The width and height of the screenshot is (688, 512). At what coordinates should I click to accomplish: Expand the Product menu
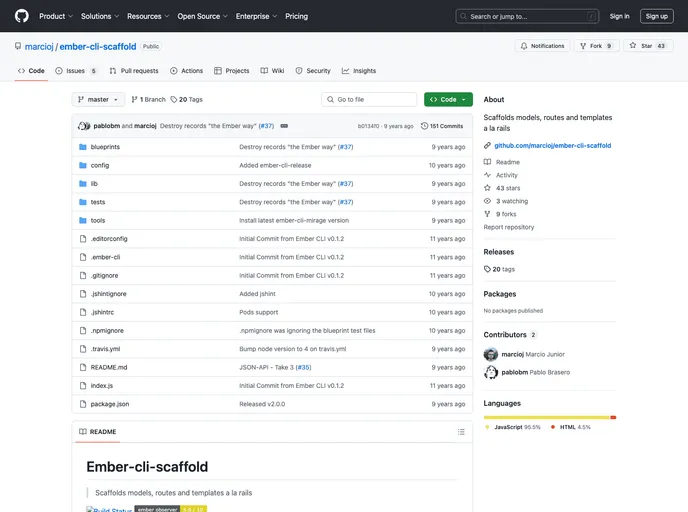tap(56, 16)
